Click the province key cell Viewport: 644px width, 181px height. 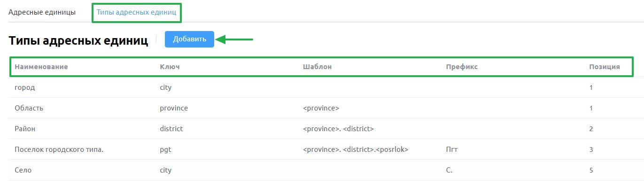174,108
